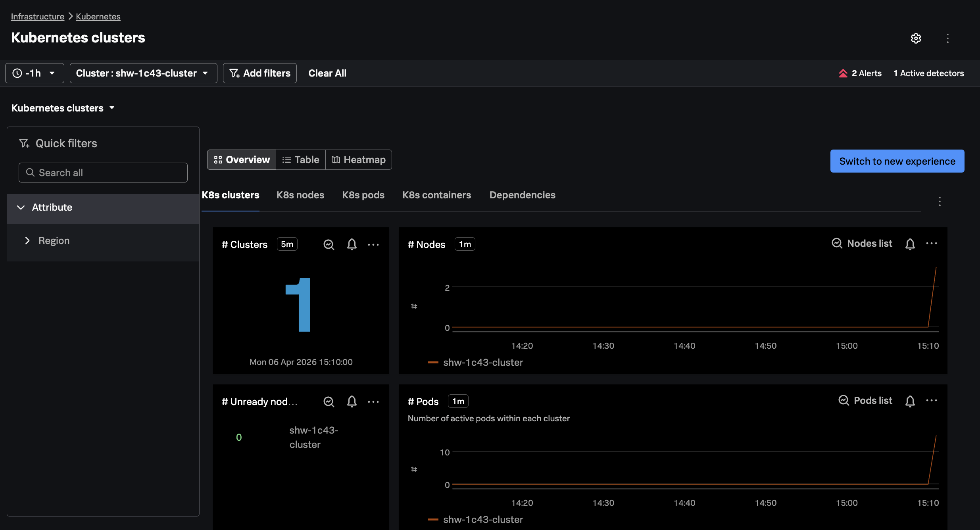The width and height of the screenshot is (980, 530).
Task: Click 1m resolution badge on # Nodes
Action: coord(465,244)
